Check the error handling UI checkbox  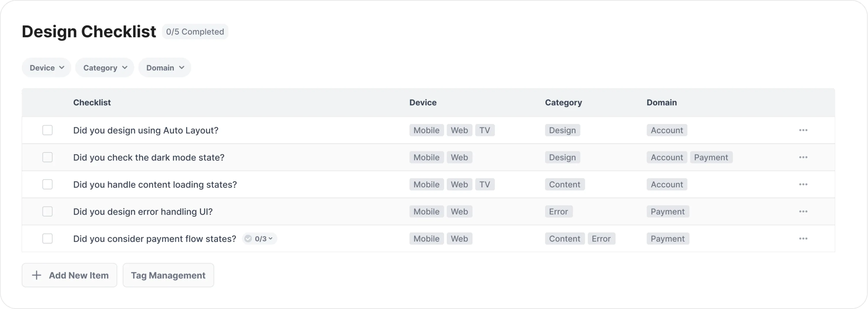coord(48,212)
